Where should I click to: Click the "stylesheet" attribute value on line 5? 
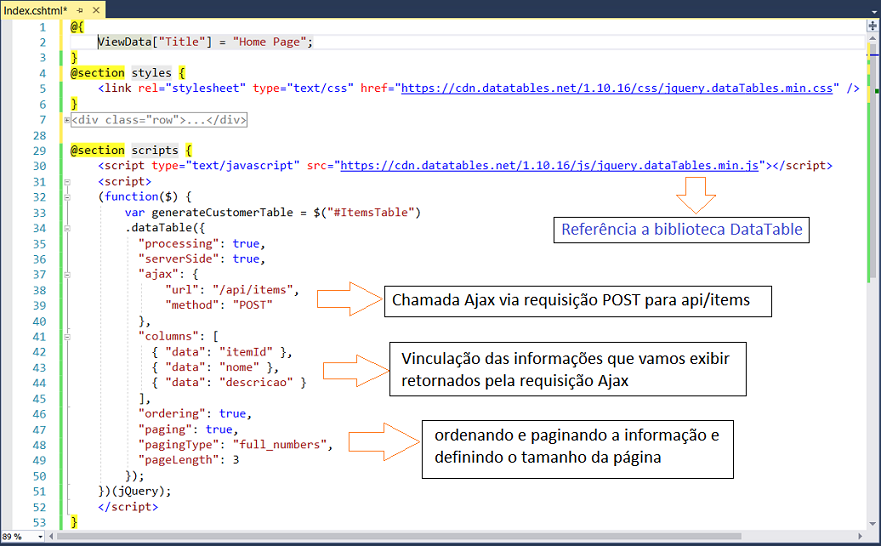[205, 88]
